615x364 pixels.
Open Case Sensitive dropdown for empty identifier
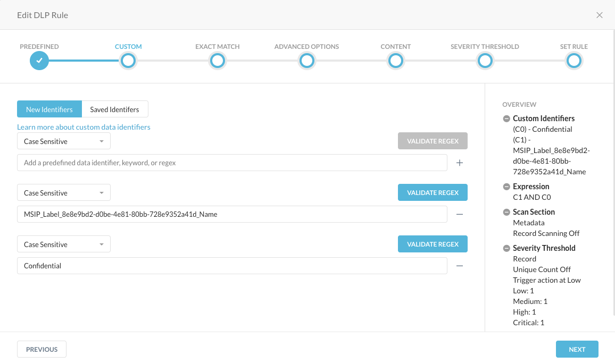point(64,141)
